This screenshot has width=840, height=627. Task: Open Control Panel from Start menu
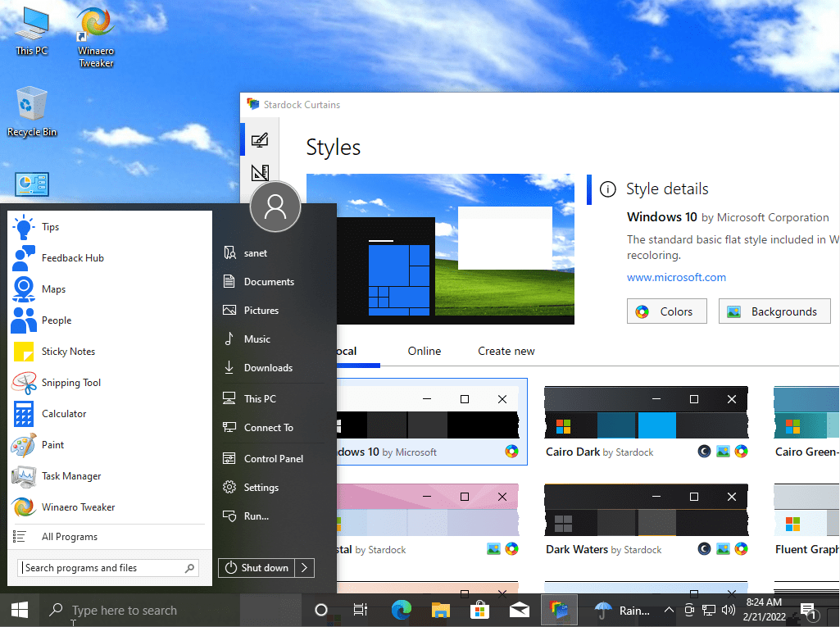point(273,459)
